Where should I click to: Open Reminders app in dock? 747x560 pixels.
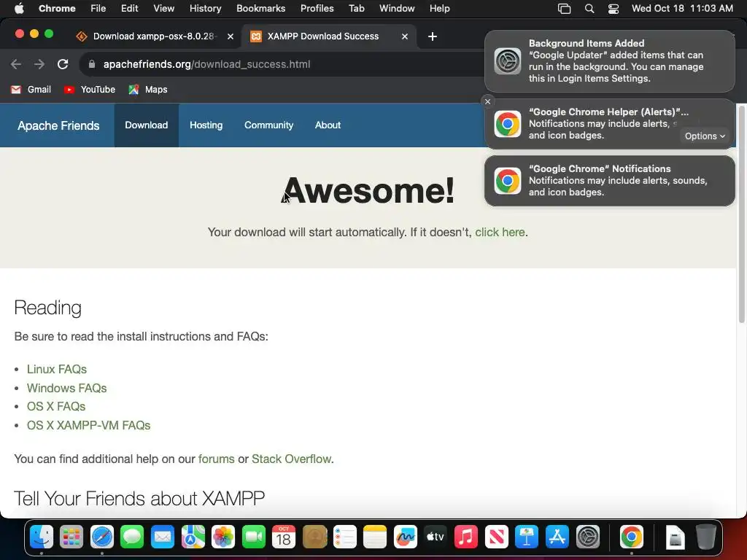click(x=344, y=537)
